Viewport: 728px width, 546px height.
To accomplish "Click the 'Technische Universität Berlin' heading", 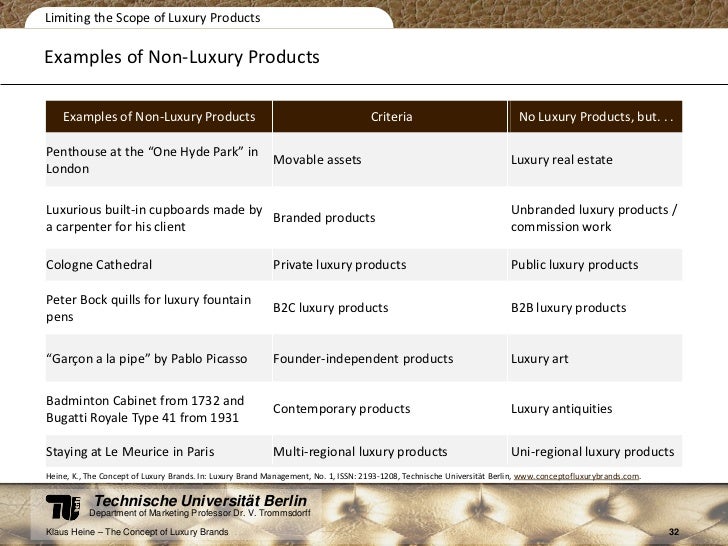I will [201, 500].
